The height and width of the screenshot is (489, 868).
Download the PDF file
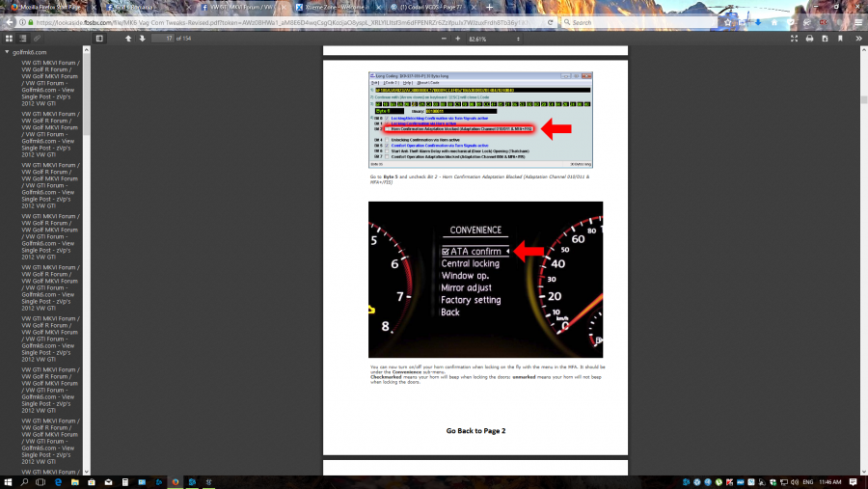(825, 39)
